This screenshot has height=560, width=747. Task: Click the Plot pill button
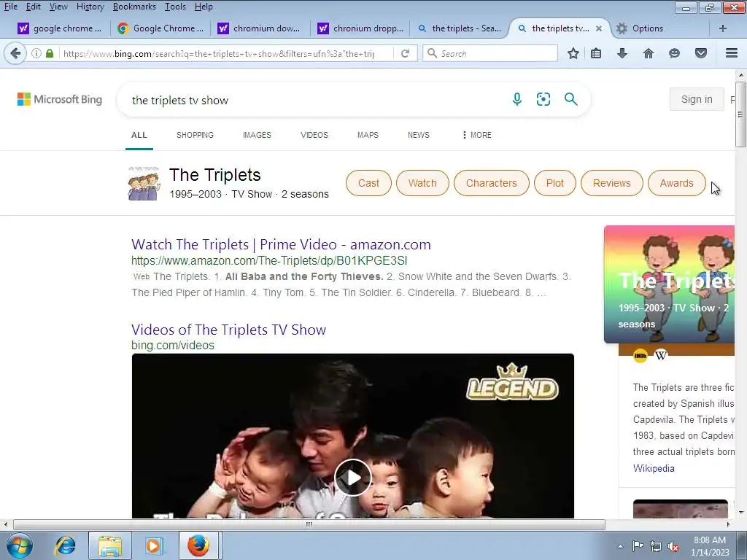(554, 183)
